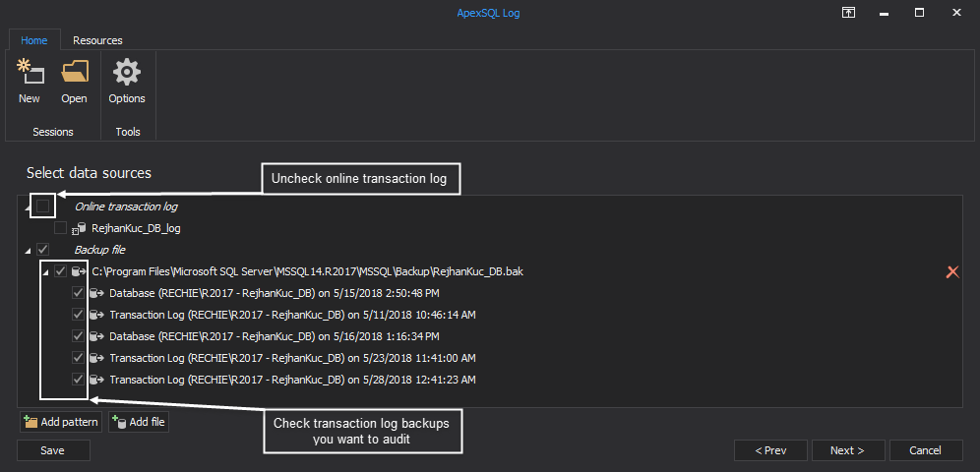Collapse the RejhanKuc_DB.bak file node
Screen dimensions: 980x472
[45, 272]
